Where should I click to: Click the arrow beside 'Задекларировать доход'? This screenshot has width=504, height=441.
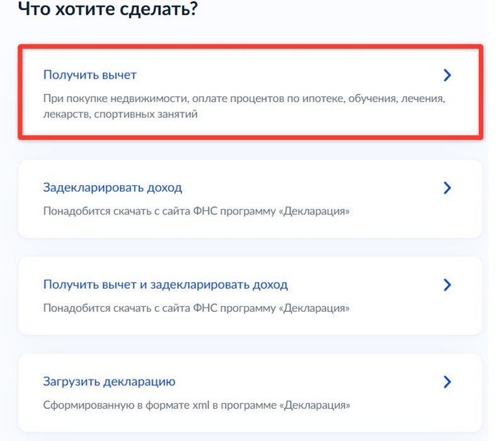click(x=447, y=187)
